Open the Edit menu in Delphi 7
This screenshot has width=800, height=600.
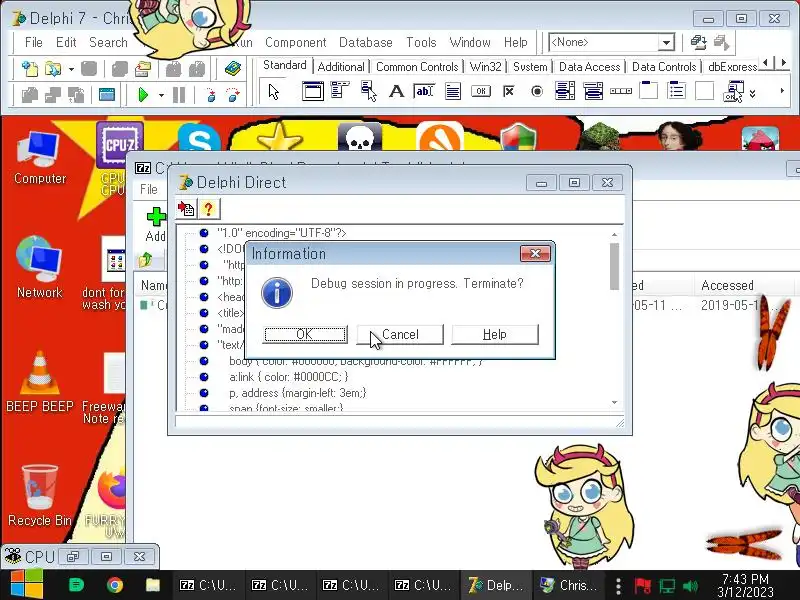tap(66, 42)
